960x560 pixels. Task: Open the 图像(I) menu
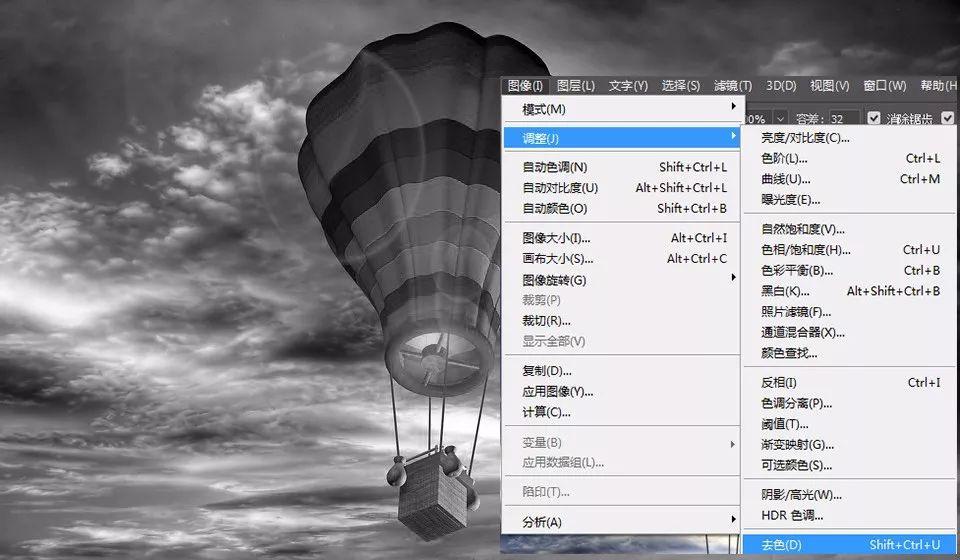coord(525,86)
